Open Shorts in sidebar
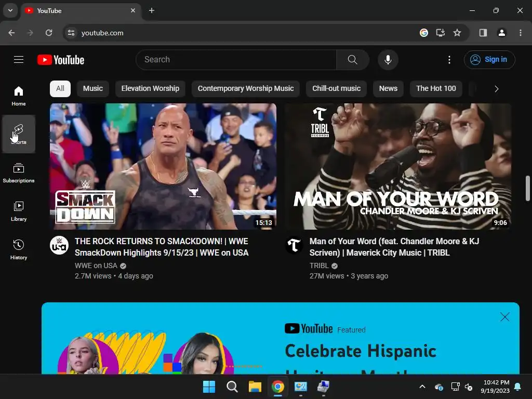 pos(19,134)
